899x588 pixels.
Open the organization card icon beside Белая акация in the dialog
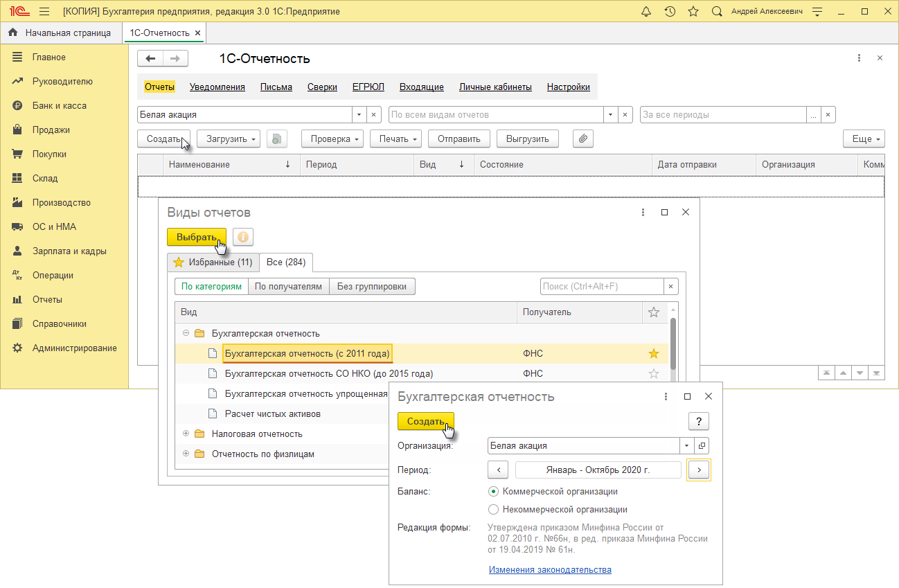(x=702, y=446)
